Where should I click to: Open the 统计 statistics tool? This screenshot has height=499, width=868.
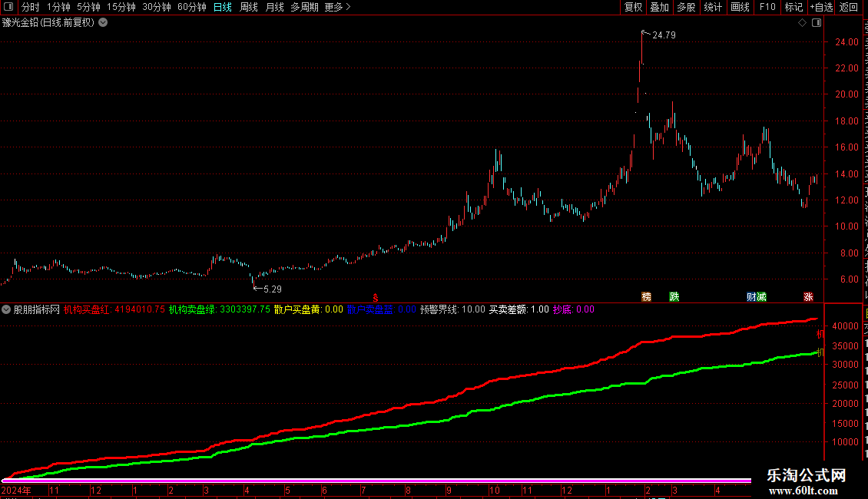click(713, 7)
